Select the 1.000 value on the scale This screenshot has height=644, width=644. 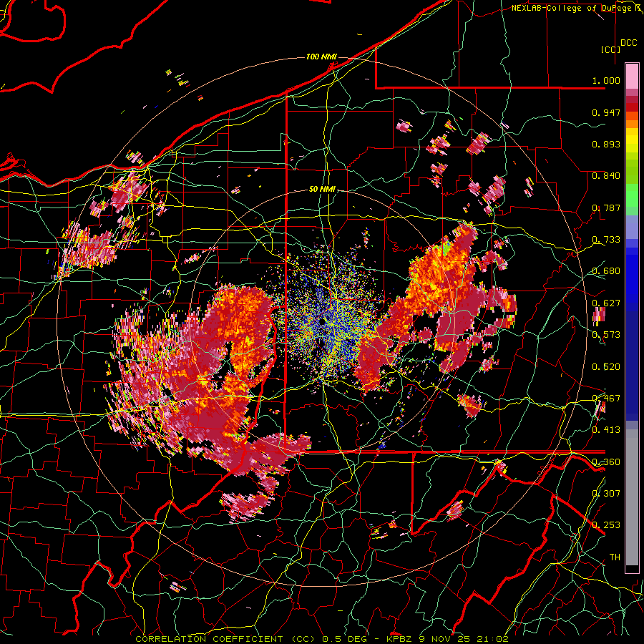[606, 80]
